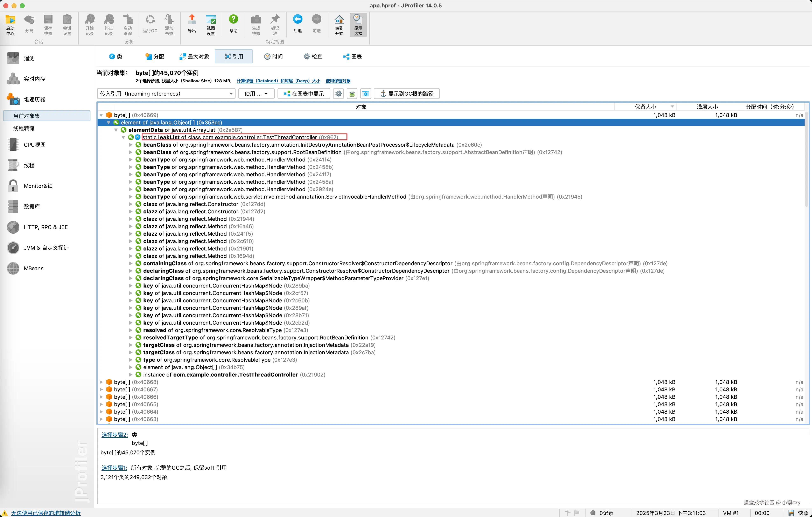812x517 pixels.
Task: Expand instance of TestThreadController (0x21902) node
Action: (131, 375)
